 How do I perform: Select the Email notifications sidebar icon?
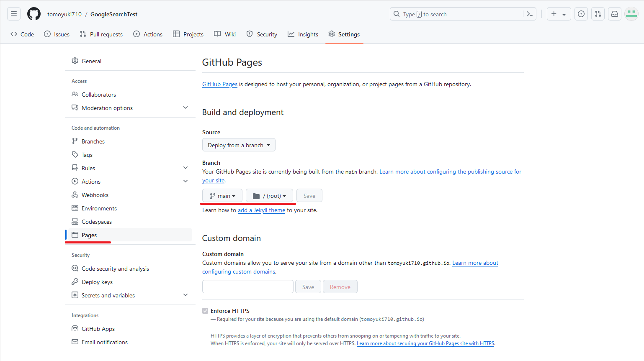[x=75, y=342]
